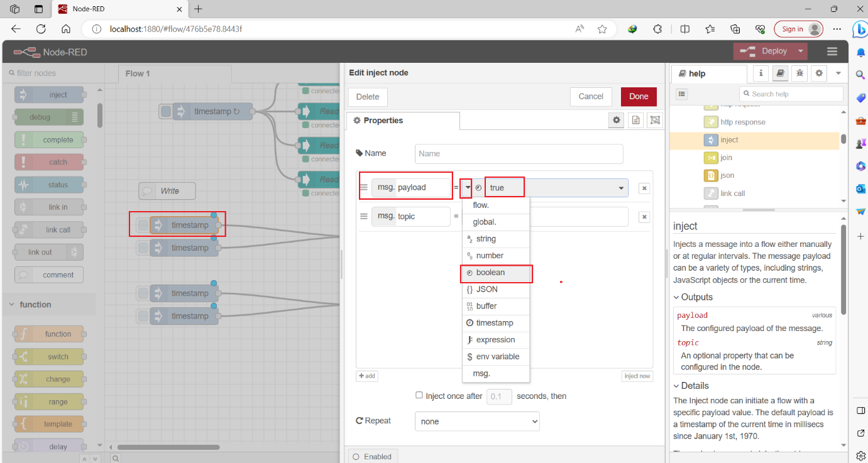Add page to favorites star icon
The height and width of the screenshot is (463, 868).
tap(602, 29)
